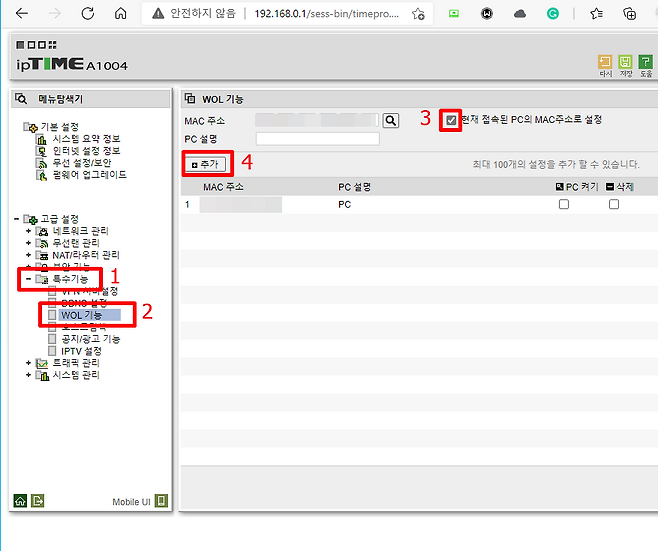Expand the 네트워크 관리 node

click(28, 231)
